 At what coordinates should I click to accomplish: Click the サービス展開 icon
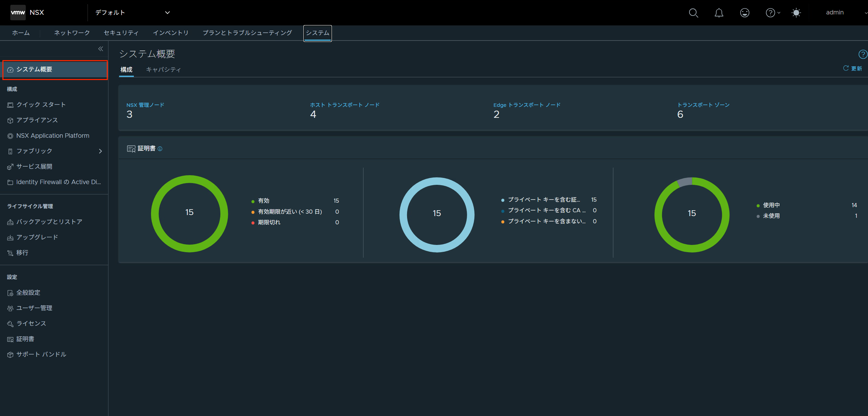[x=10, y=167]
